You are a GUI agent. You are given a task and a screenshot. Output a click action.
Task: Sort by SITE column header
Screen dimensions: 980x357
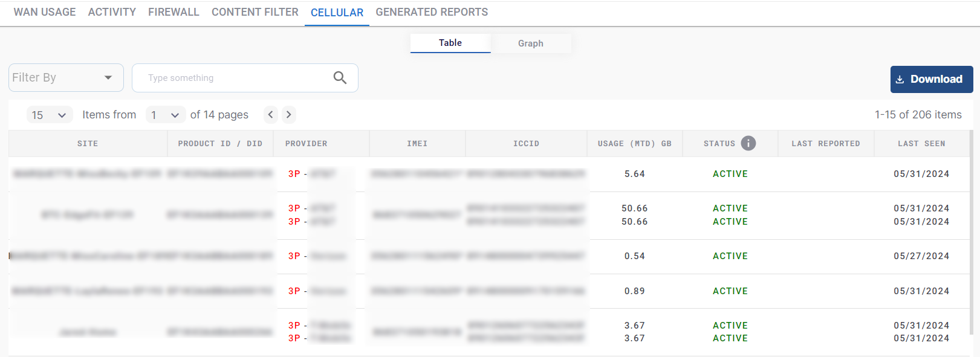(x=88, y=144)
